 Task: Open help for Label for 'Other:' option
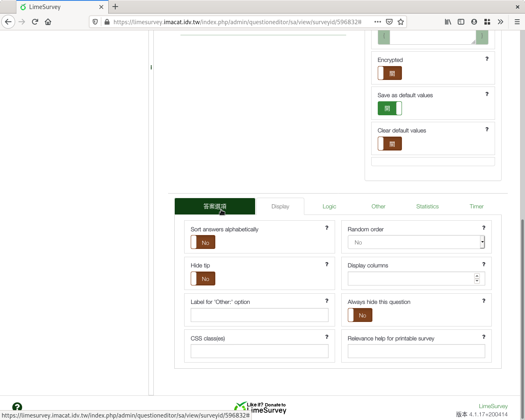pyautogui.click(x=327, y=301)
